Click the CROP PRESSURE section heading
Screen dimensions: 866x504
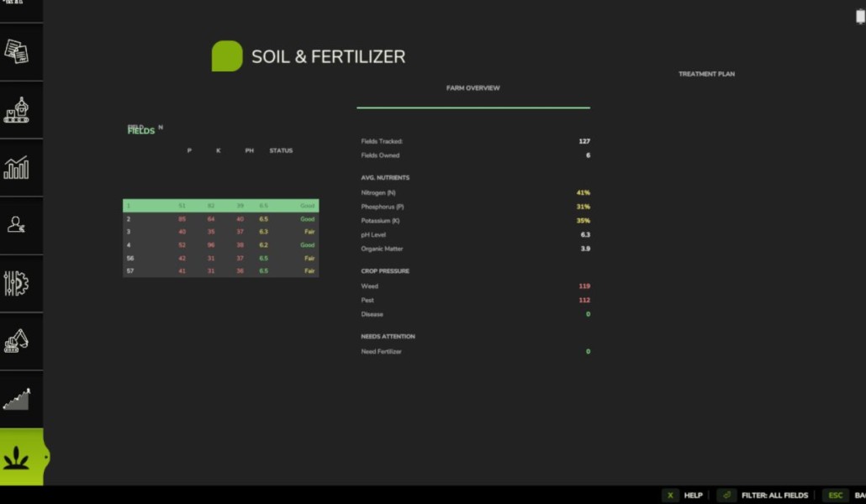(x=385, y=271)
